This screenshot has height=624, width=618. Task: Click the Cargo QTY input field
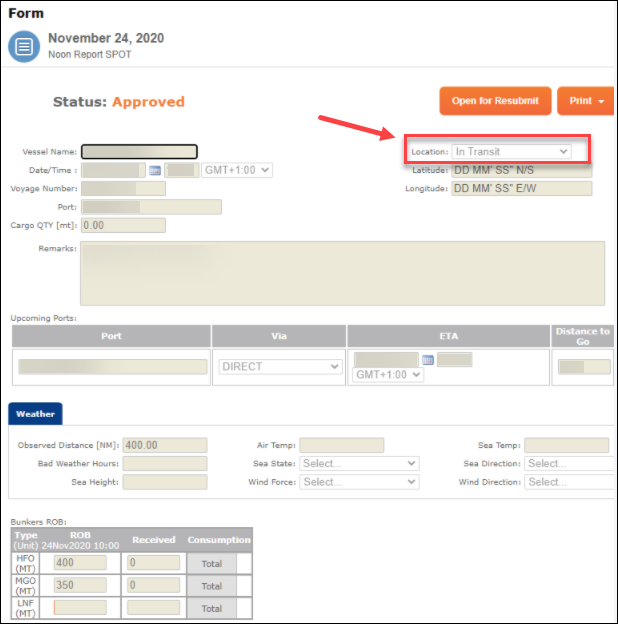point(124,225)
